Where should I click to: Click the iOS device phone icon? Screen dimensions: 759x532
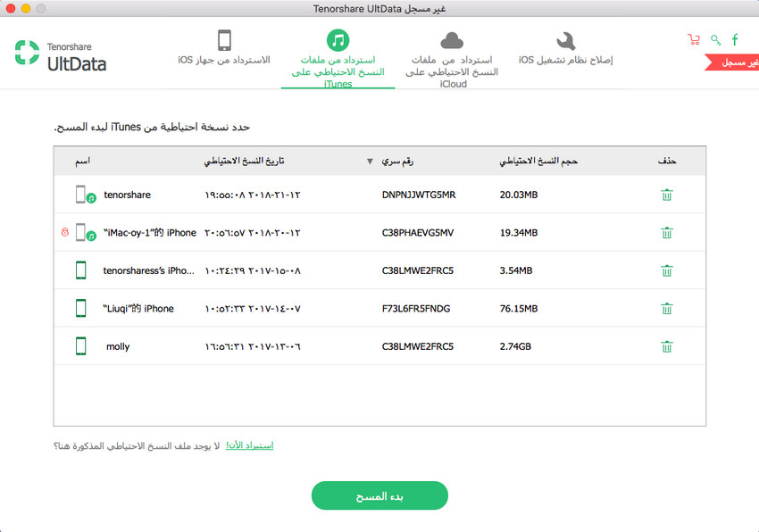224,40
